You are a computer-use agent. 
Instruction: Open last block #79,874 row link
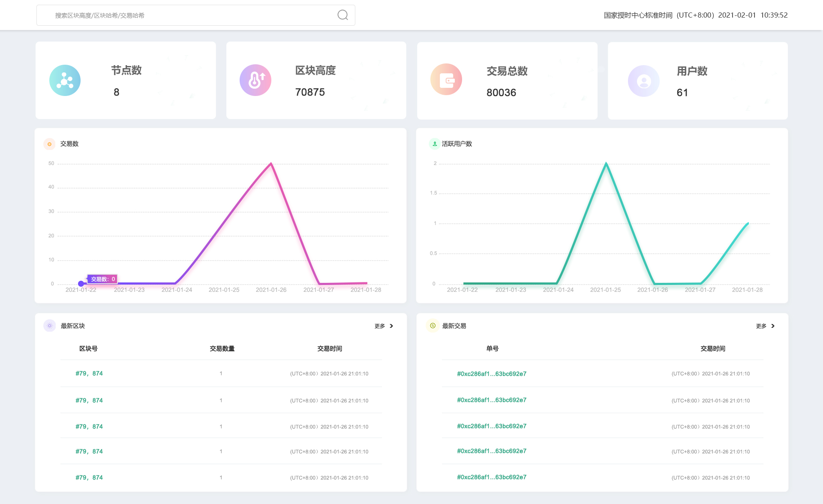89,477
